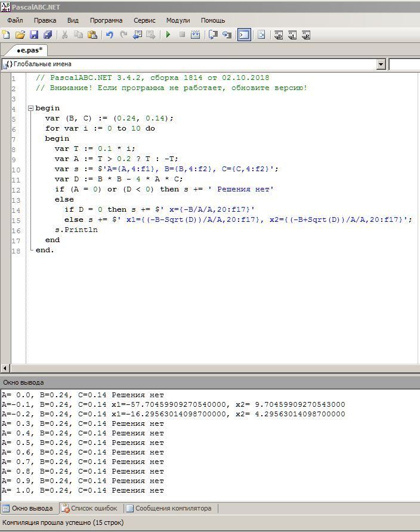
Task: Switch to the Окно вывода tab
Action: coord(29,508)
